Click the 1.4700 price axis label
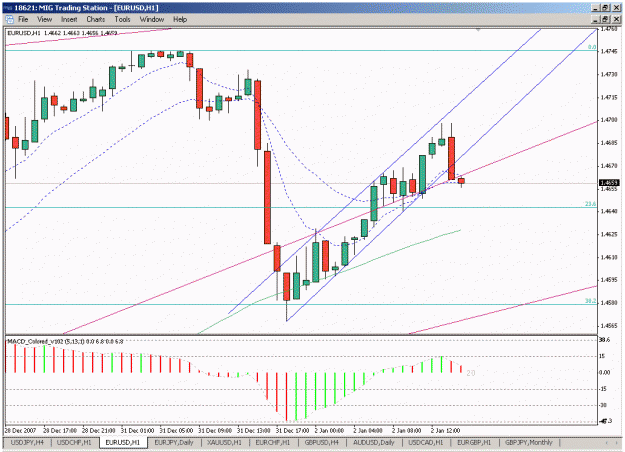Screen dimensions: 625x452 click(x=609, y=120)
